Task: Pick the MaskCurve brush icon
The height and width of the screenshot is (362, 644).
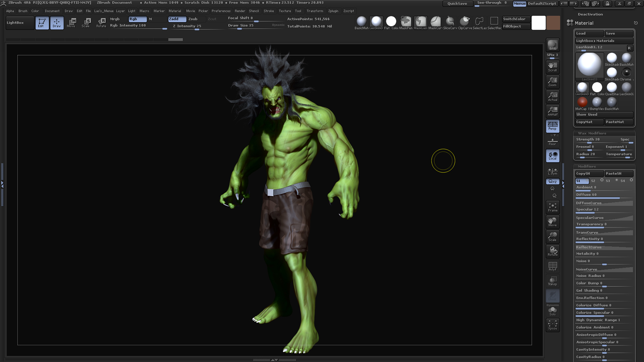Action: (x=435, y=22)
